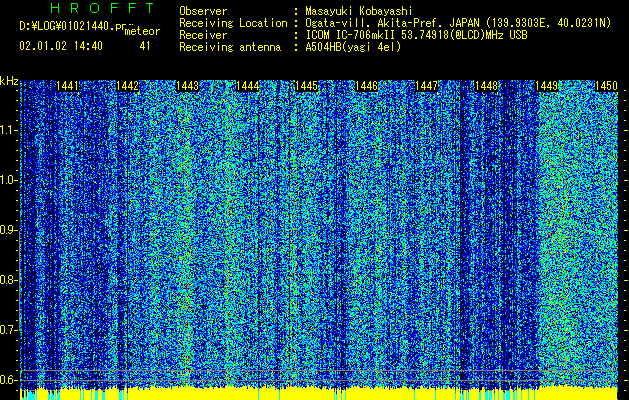Click the 1450 time marker
Screen dimensions: 629x400
(606, 86)
